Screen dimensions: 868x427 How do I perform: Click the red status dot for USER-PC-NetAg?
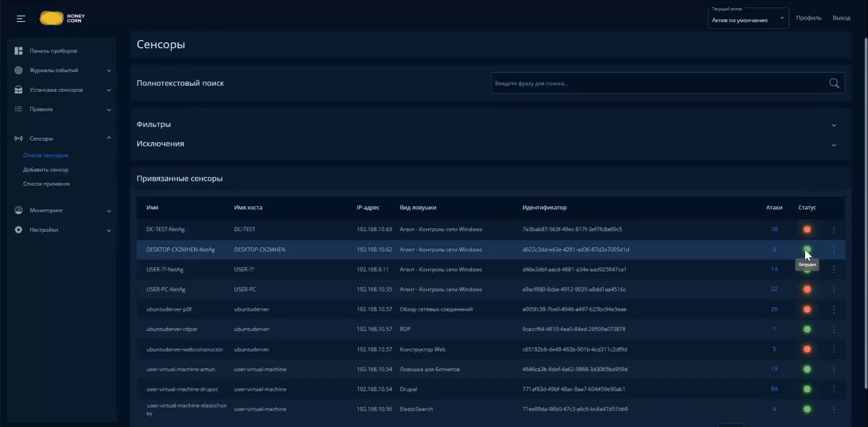[807, 290]
